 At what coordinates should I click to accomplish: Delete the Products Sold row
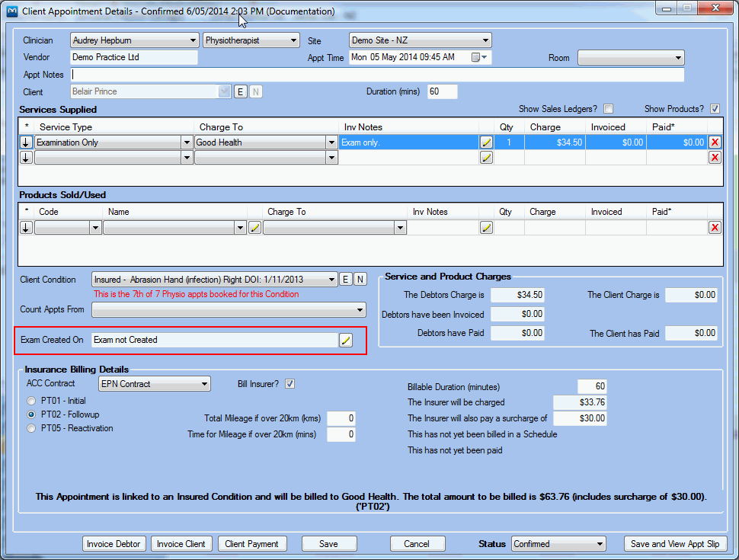(715, 228)
